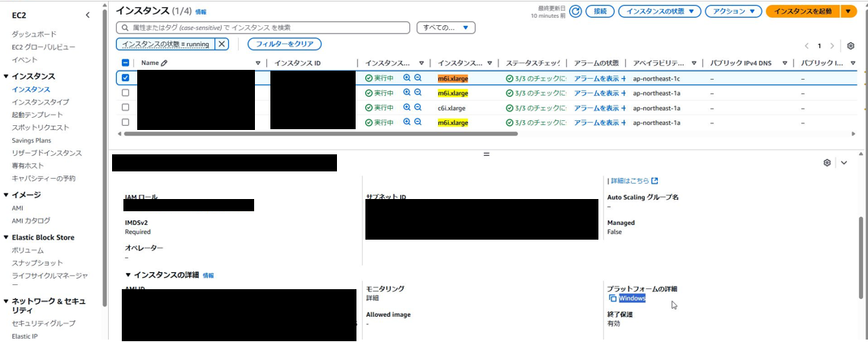Open 起動テンプレート in sidebar
The width and height of the screenshot is (868, 342).
tap(37, 115)
